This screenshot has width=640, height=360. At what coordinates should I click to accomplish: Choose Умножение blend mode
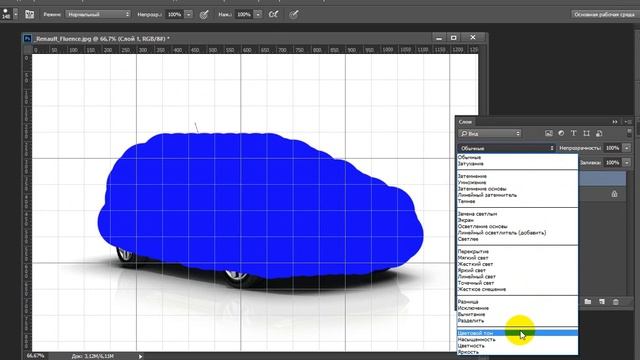click(517, 182)
